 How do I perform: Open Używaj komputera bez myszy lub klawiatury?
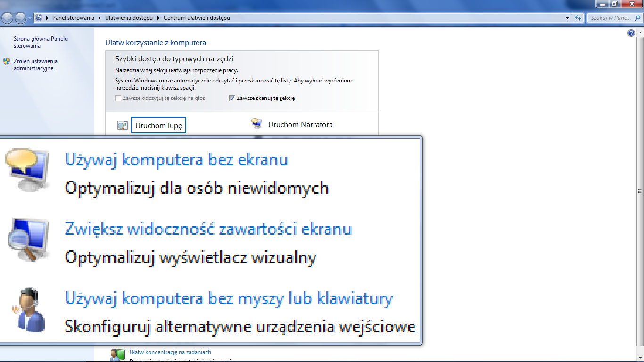pos(229,298)
